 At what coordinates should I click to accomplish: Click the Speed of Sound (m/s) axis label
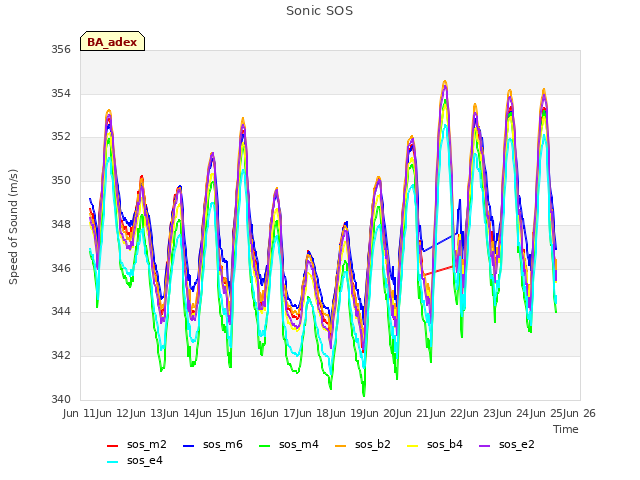click(x=13, y=227)
